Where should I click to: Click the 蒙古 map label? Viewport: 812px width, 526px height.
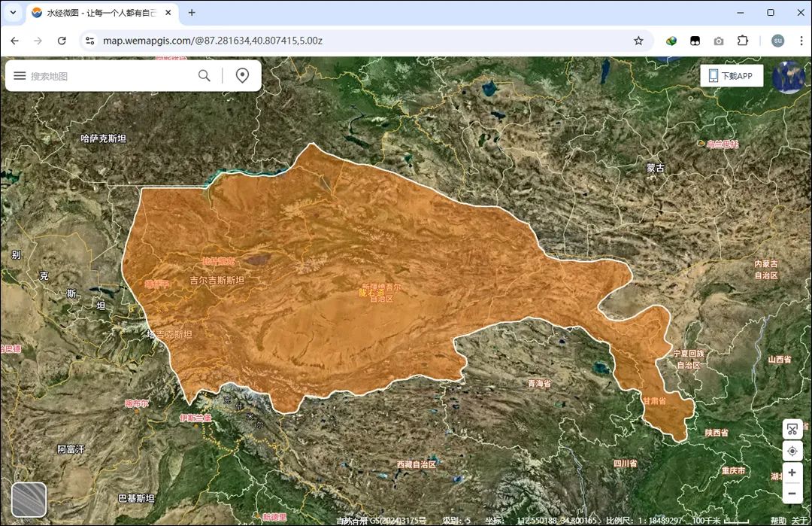coord(656,168)
